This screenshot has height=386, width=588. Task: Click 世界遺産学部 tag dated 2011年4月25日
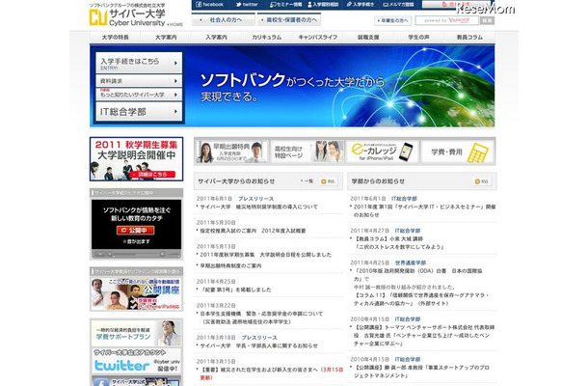411,262
